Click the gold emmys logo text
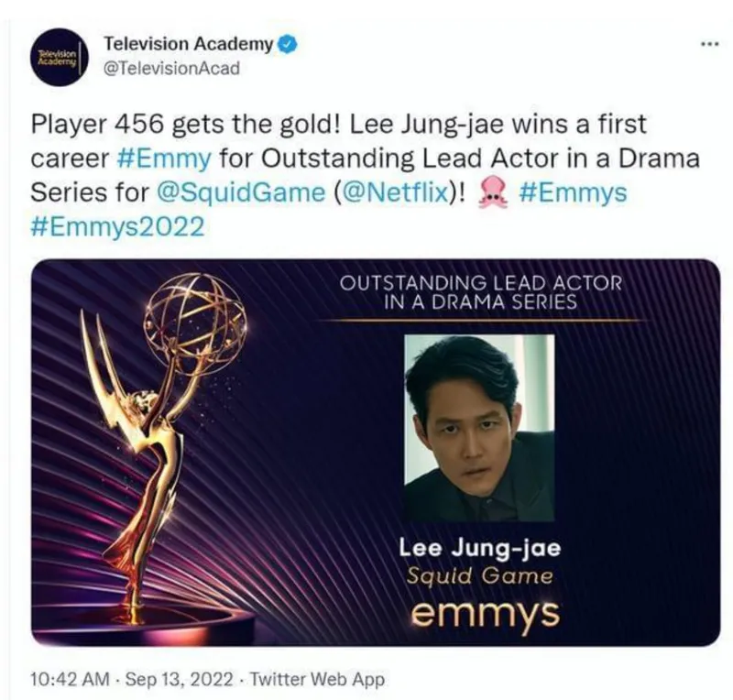The width and height of the screenshot is (733, 700). point(486,614)
